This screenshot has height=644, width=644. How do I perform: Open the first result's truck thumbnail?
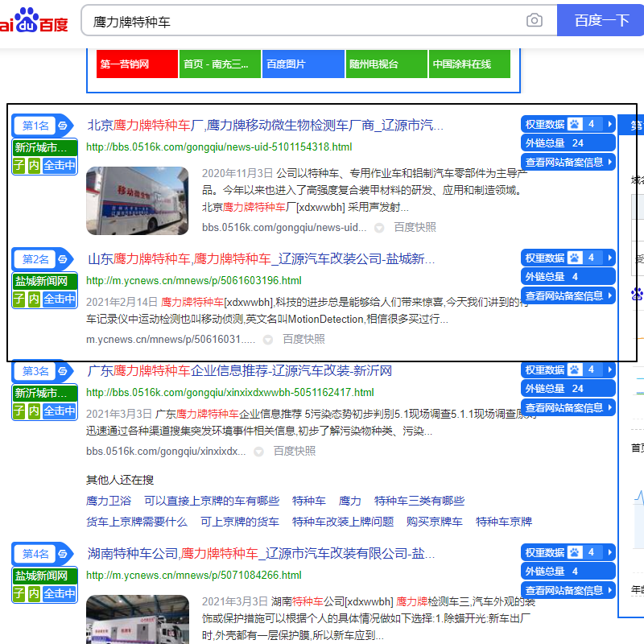[x=137, y=200]
